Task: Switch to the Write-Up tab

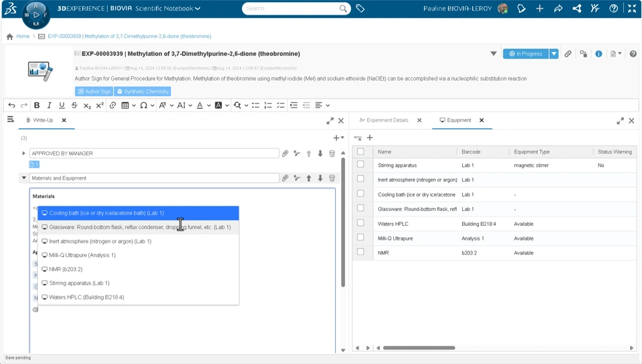Action: [43, 120]
